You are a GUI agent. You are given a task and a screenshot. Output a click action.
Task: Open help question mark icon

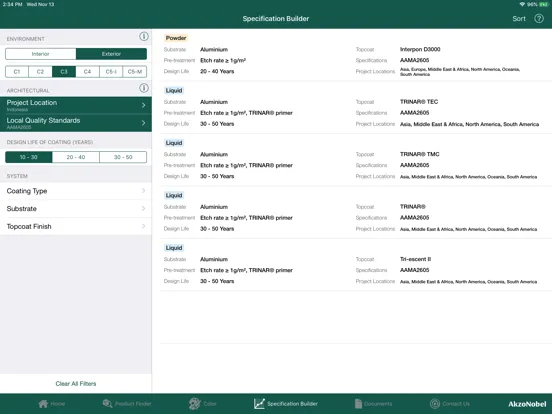click(x=539, y=18)
